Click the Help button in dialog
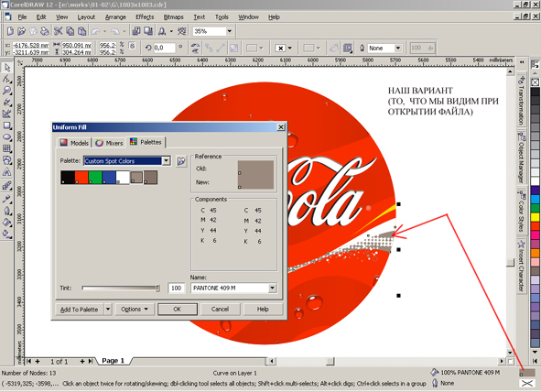This screenshot has height=392, width=541. click(263, 310)
